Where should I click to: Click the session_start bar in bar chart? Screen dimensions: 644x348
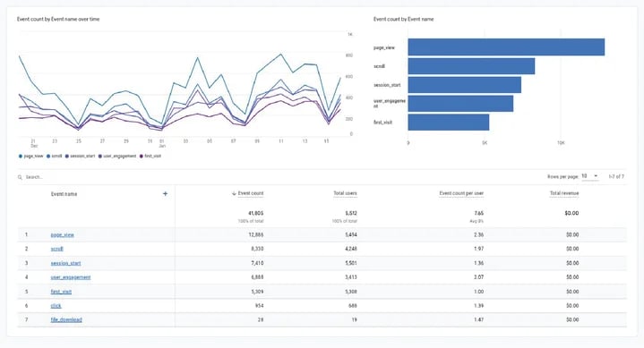[x=465, y=85]
